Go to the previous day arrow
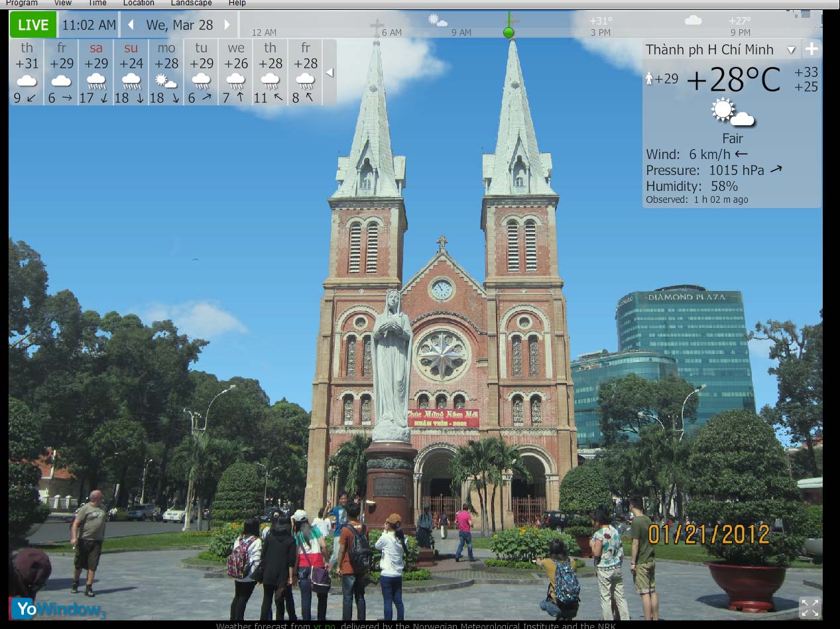This screenshot has width=840, height=629. (x=131, y=25)
